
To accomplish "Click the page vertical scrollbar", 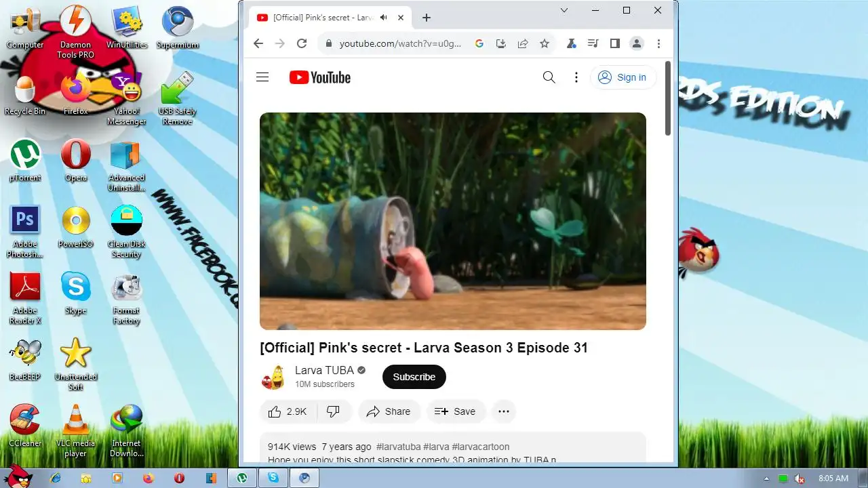I will coord(668,98).
